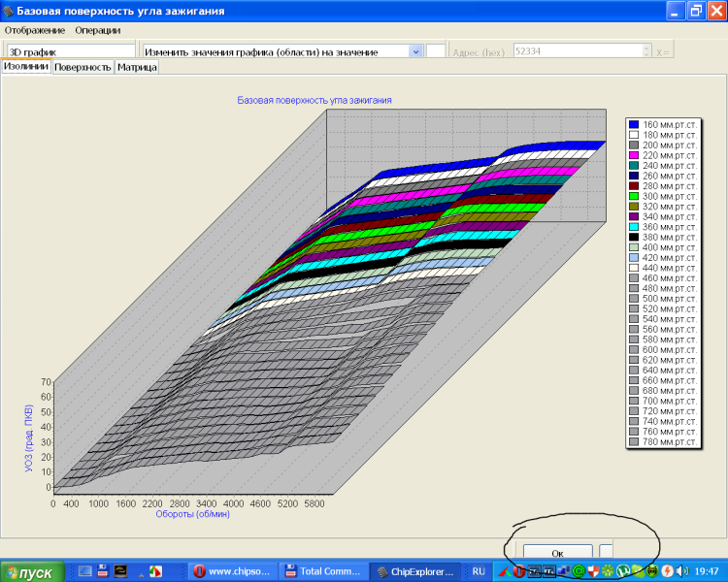This screenshot has width=728, height=582.
Task: Select the Изолинии tab
Action: (25, 67)
